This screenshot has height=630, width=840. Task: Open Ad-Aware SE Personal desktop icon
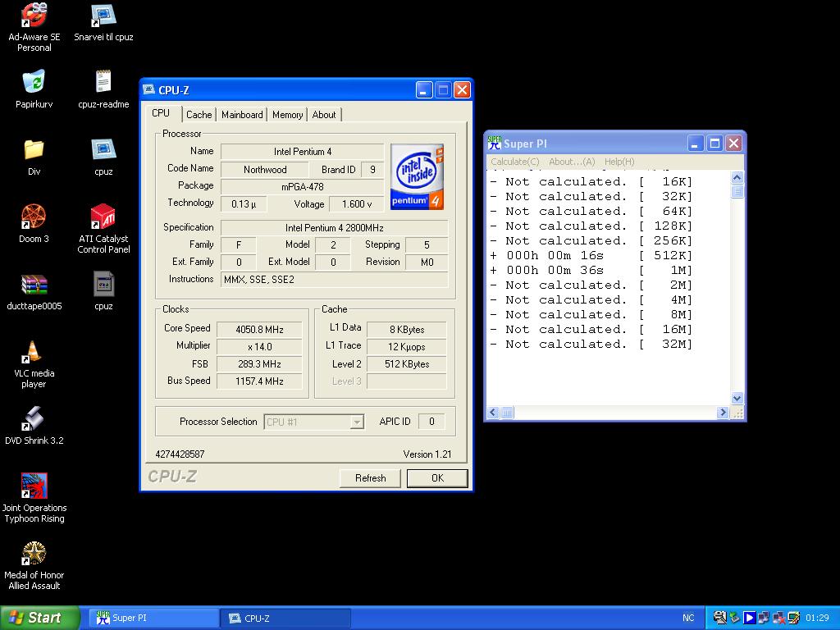tap(34, 15)
